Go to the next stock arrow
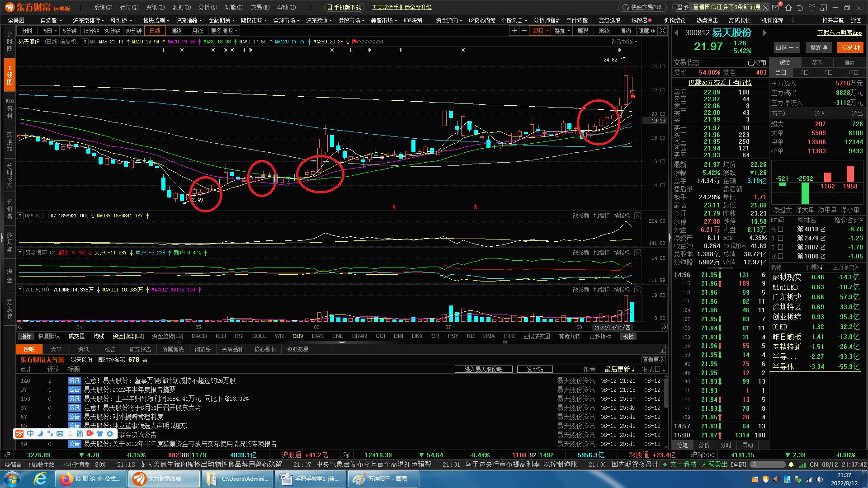This screenshot has width=868, height=488. 764,33
